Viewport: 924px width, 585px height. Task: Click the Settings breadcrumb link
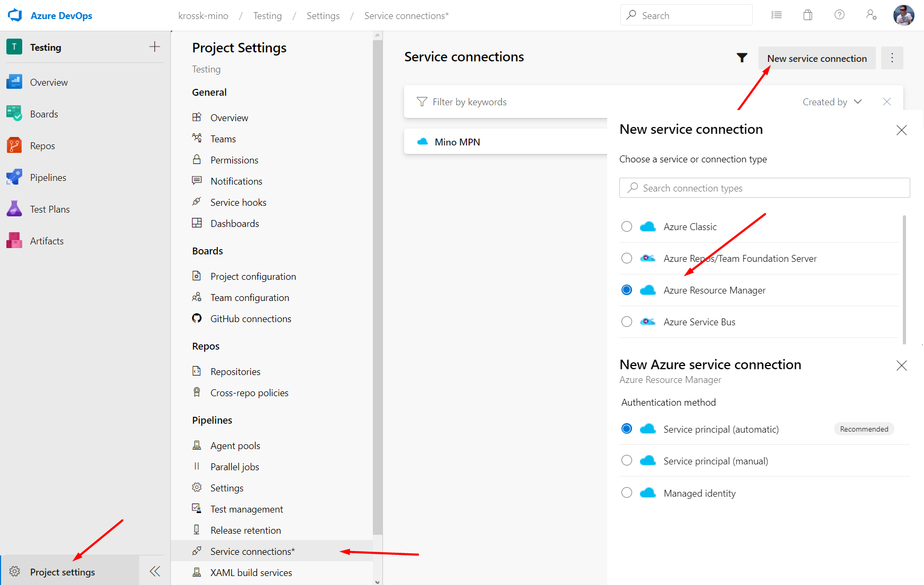pos(323,16)
